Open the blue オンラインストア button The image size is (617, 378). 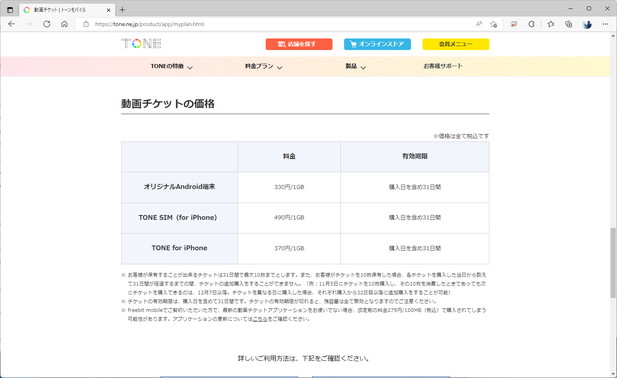click(377, 44)
